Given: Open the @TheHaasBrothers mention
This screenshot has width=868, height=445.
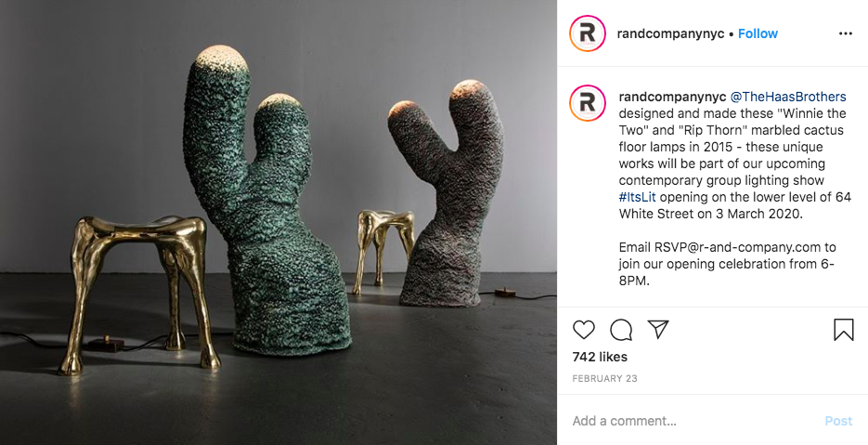Looking at the screenshot, I should [x=788, y=97].
